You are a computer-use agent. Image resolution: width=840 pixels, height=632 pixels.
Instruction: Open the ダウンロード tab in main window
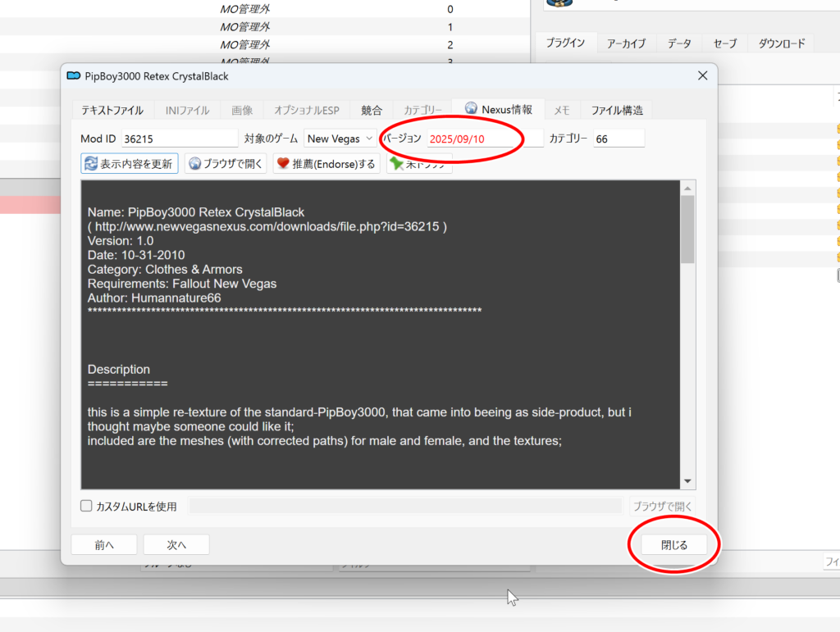click(781, 43)
